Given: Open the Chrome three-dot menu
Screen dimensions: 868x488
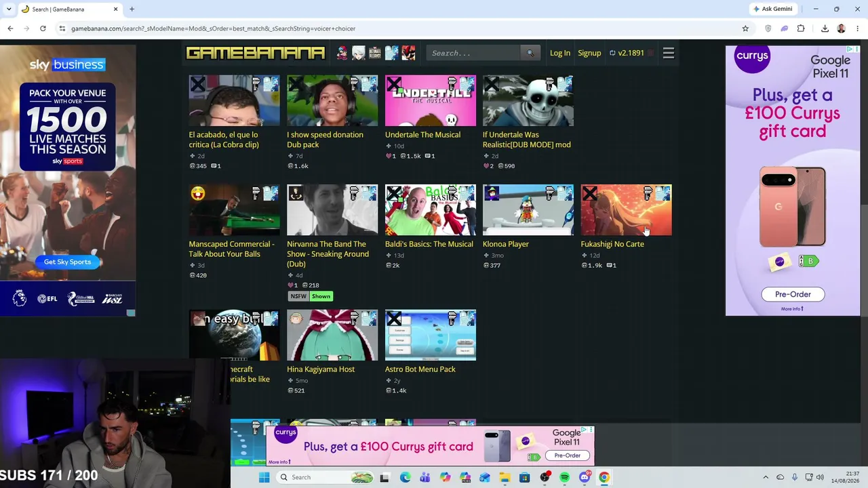Looking at the screenshot, I should 858,28.
